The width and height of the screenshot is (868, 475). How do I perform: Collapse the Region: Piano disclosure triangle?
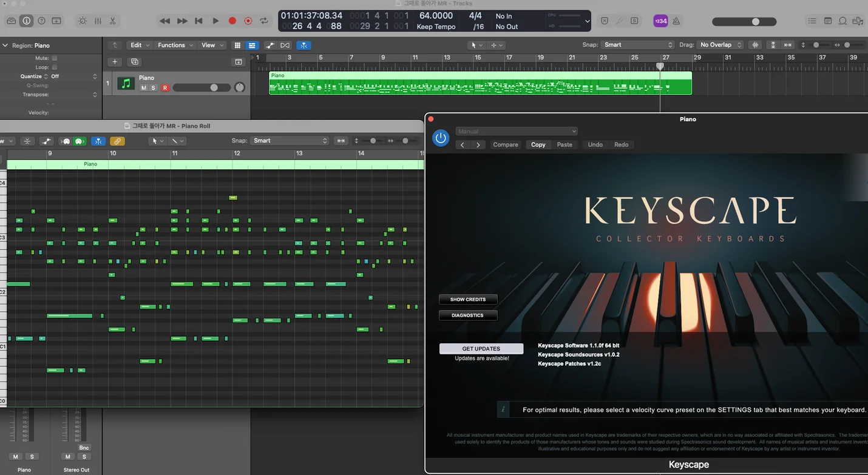coord(5,45)
